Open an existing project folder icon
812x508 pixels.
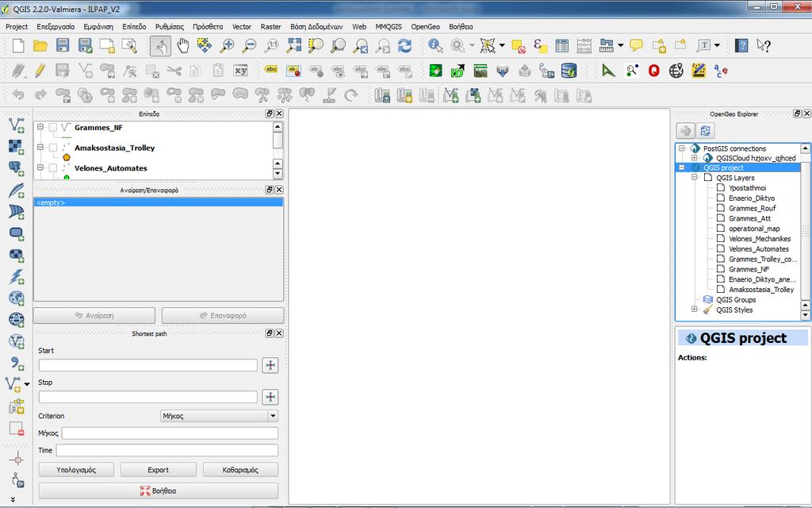click(40, 45)
